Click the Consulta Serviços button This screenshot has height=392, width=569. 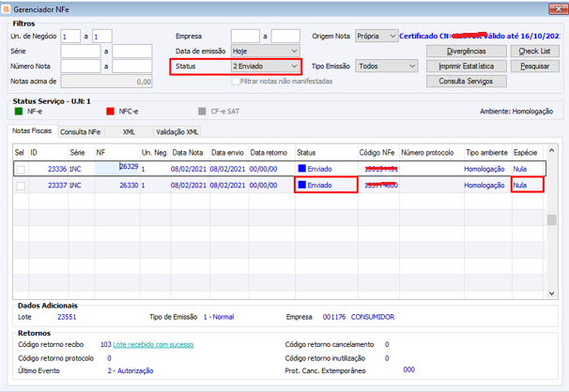467,82
